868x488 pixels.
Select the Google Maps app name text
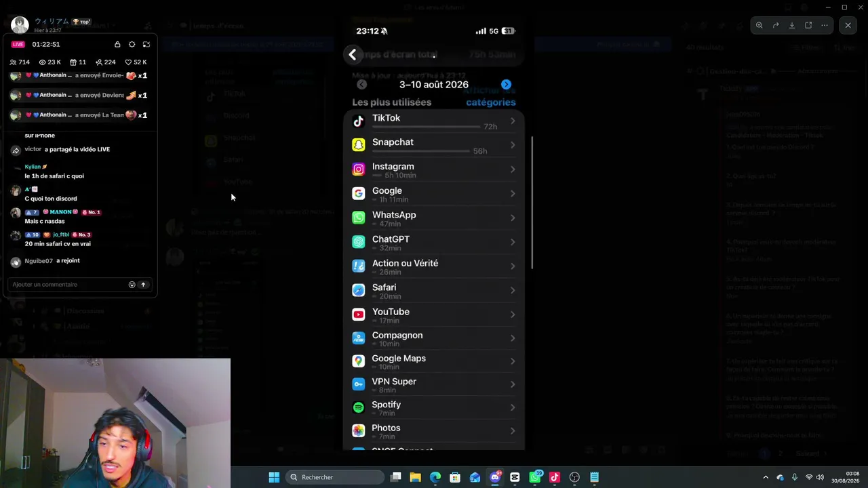click(x=399, y=359)
